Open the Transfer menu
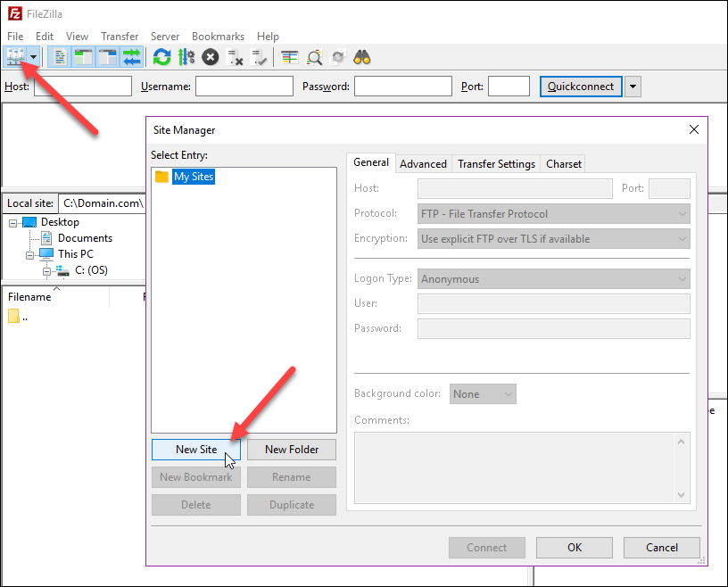 pyautogui.click(x=120, y=37)
